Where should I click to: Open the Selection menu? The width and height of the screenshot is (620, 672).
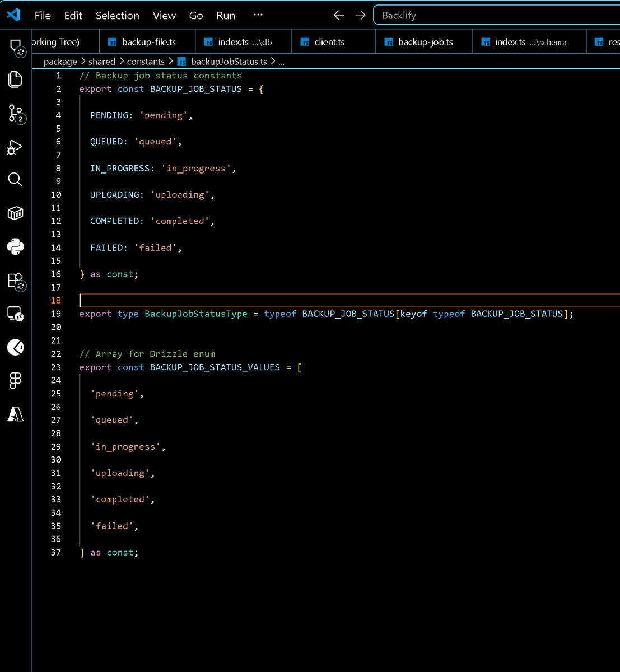point(117,15)
